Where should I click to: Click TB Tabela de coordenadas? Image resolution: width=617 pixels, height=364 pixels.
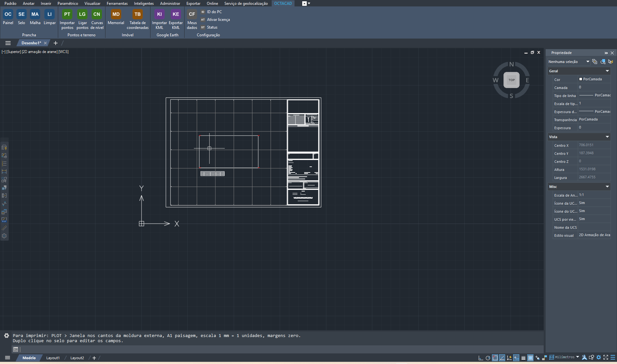click(138, 19)
